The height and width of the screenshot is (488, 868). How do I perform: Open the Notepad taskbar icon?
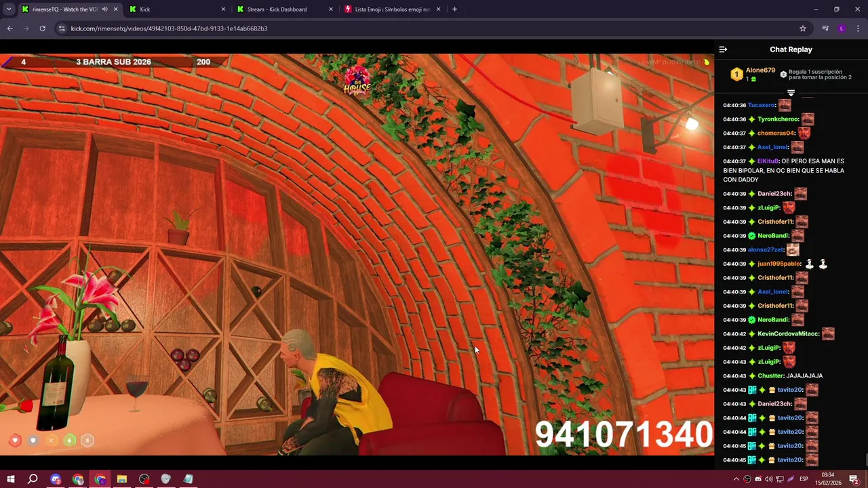click(x=188, y=479)
